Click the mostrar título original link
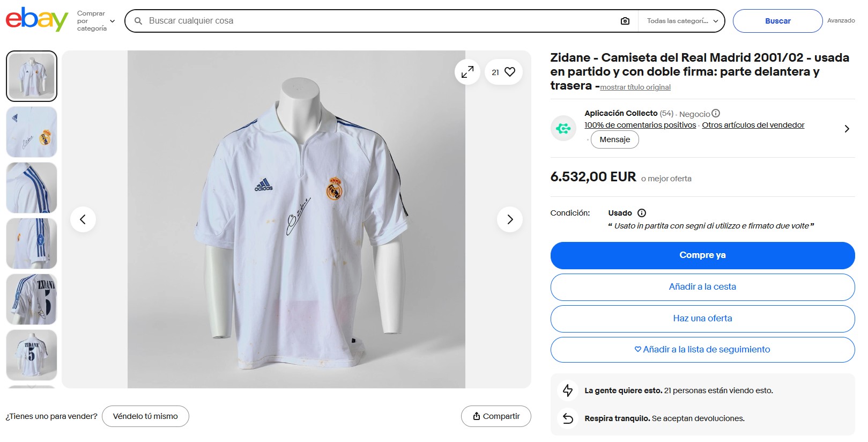The height and width of the screenshot is (442, 868). (x=635, y=87)
